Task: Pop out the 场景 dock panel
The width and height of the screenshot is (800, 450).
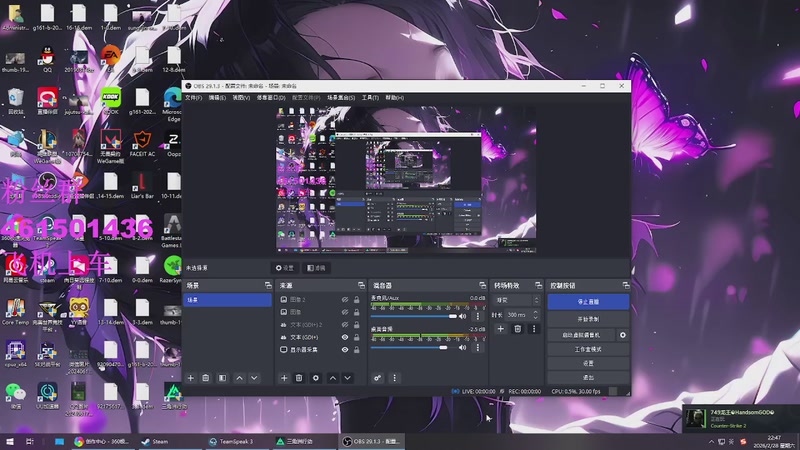Action: [268, 285]
